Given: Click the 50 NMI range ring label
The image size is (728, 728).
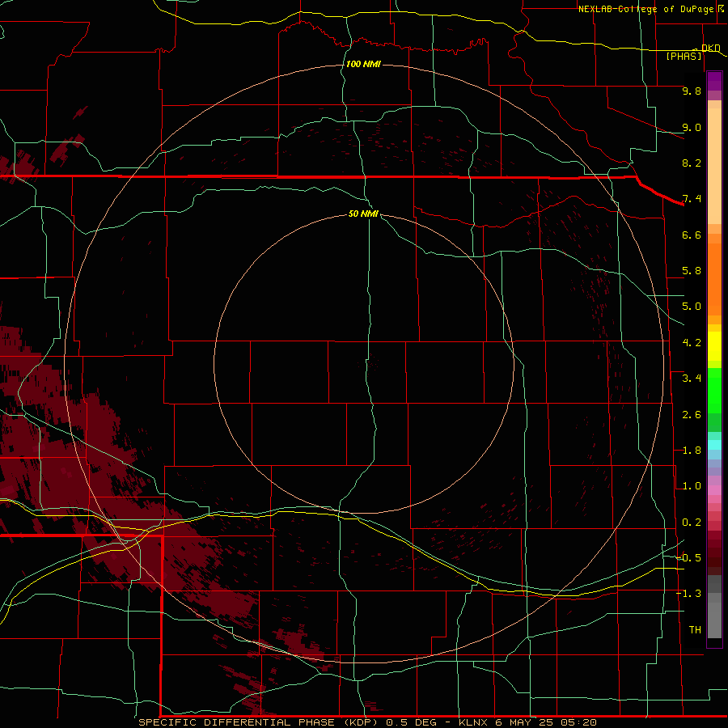Looking at the screenshot, I should click(x=363, y=214).
